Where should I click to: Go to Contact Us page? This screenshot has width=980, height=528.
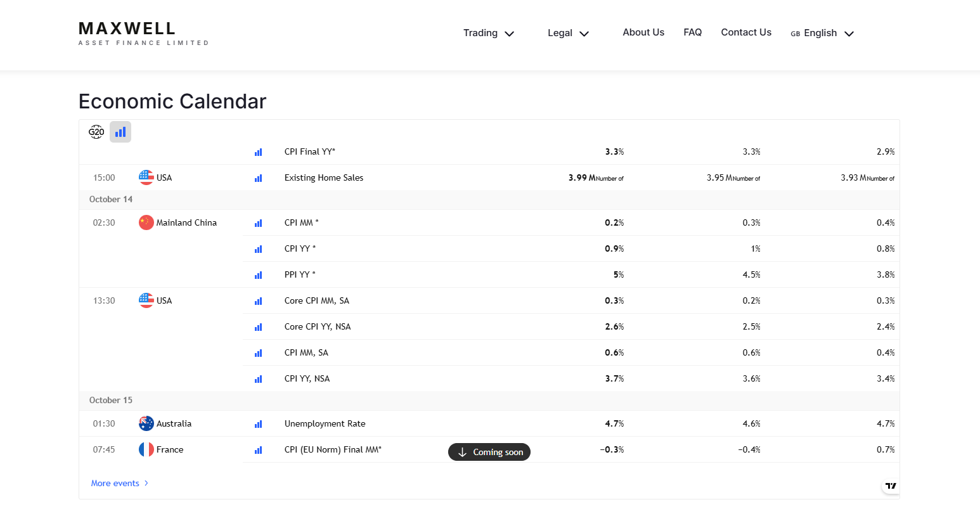[x=746, y=32]
